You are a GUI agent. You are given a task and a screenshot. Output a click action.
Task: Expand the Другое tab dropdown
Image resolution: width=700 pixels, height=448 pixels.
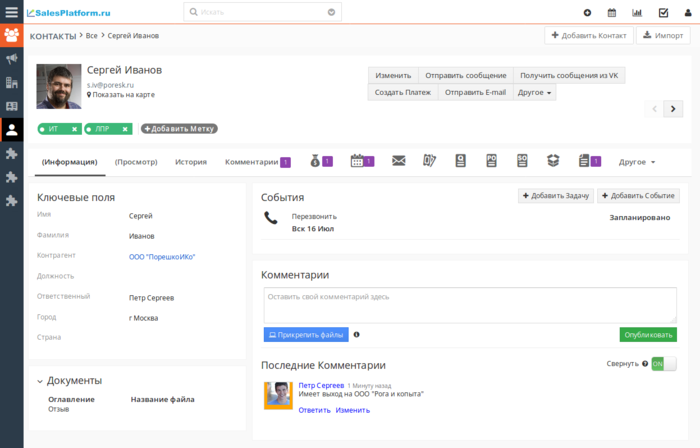coord(637,162)
